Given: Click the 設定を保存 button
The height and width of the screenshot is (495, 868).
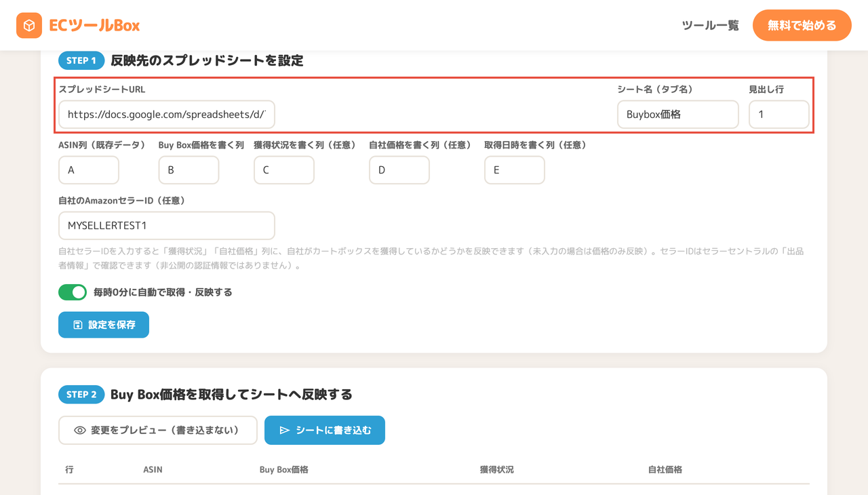Looking at the screenshot, I should tap(104, 325).
